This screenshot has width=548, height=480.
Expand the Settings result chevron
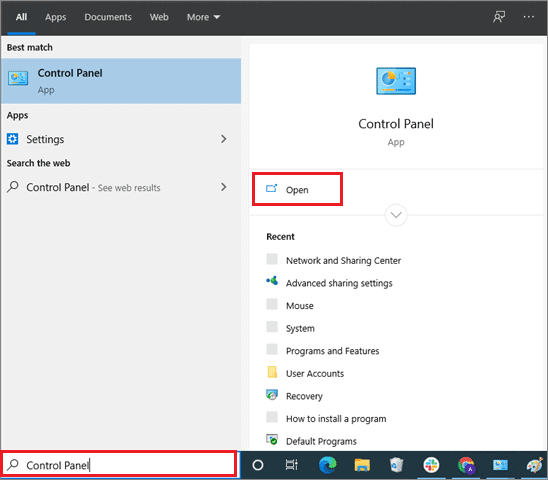point(224,139)
